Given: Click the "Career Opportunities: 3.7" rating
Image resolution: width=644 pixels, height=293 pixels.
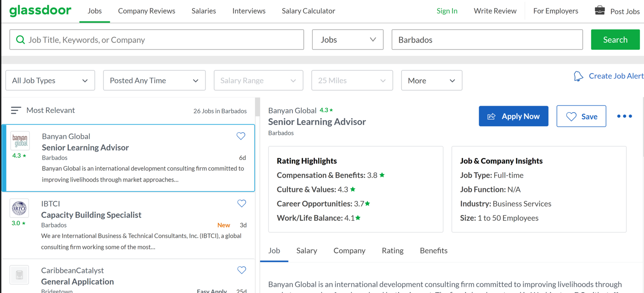Looking at the screenshot, I should point(323,204).
